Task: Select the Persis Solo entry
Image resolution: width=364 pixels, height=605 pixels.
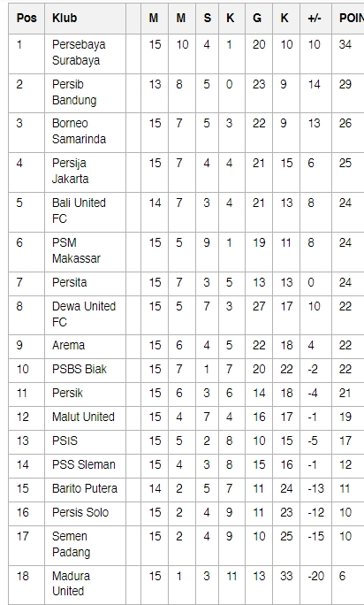Action: (x=80, y=512)
